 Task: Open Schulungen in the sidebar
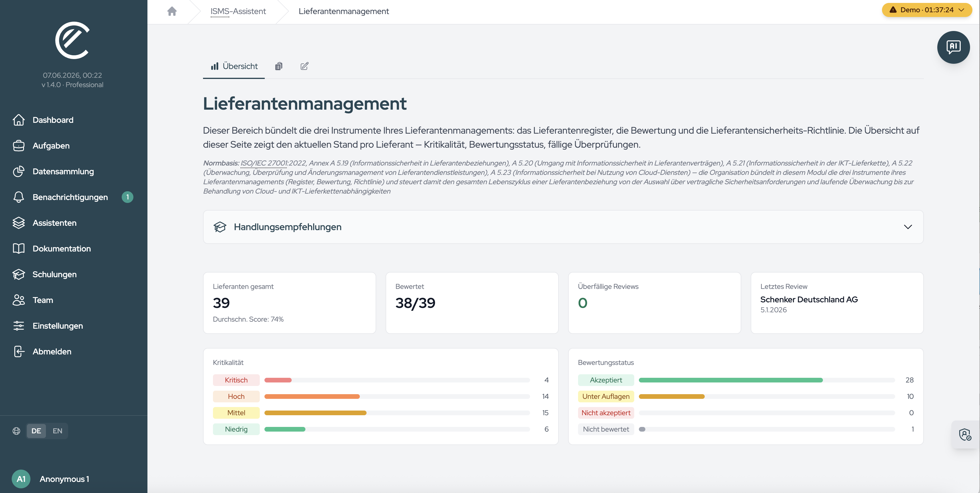(54, 274)
